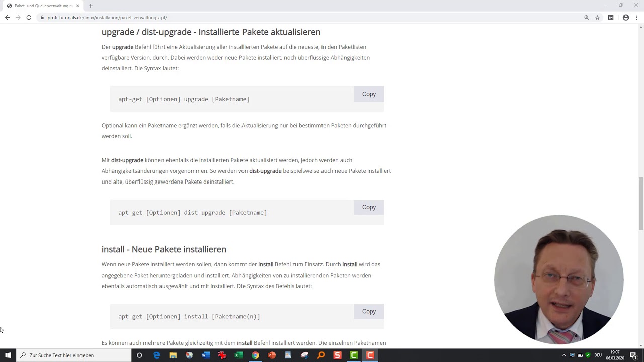
Task: Close the Paket- und Quellenverwaltung tab
Action: [x=77, y=6]
